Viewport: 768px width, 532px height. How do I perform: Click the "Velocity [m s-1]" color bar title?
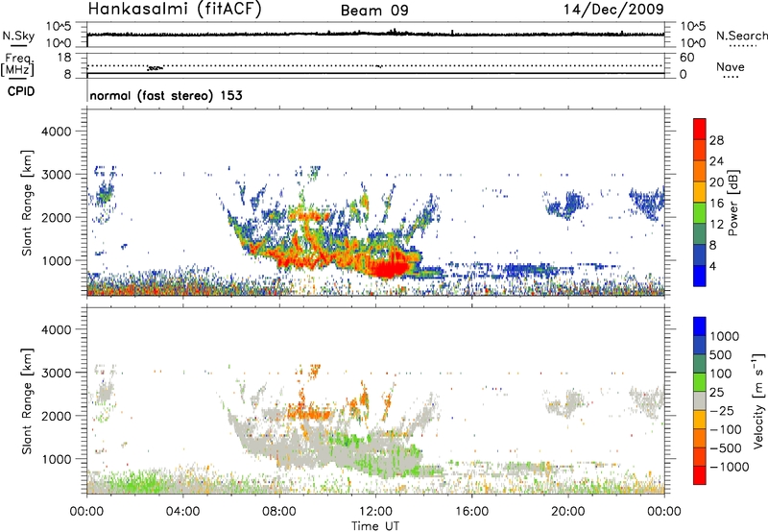coord(758,400)
